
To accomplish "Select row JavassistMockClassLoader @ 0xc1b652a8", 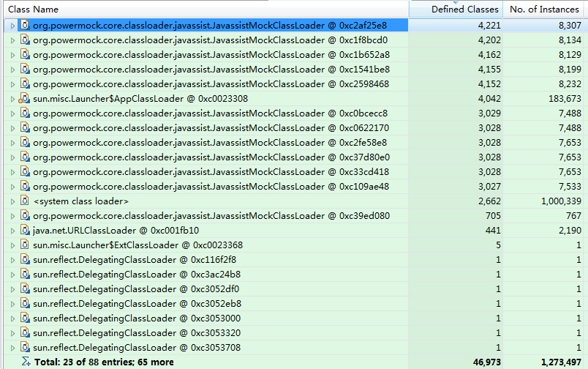I will point(293,54).
